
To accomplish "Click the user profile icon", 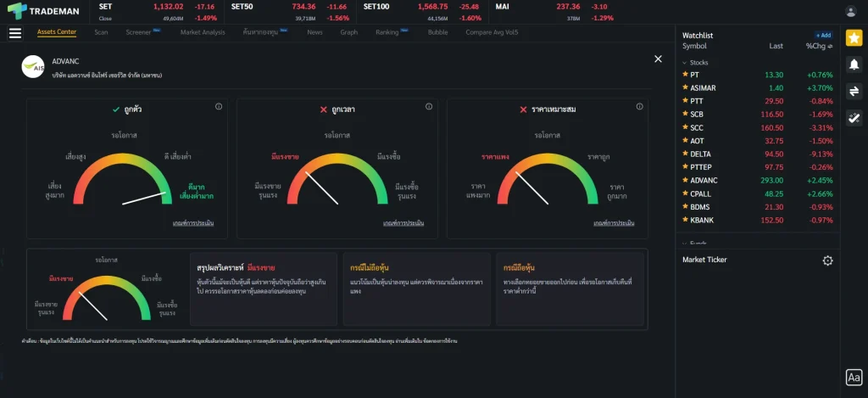I will tap(851, 11).
